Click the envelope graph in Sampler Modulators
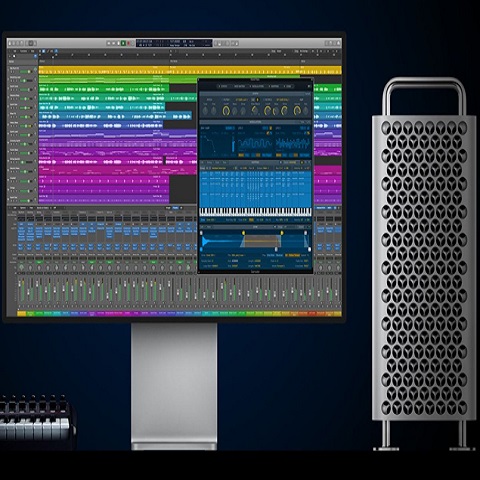This screenshot has width=480, height=480. click(216, 144)
